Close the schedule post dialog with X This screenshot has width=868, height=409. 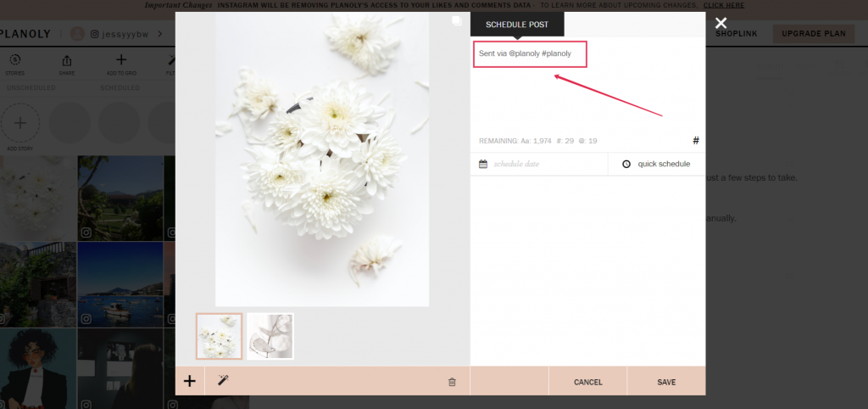tap(721, 23)
